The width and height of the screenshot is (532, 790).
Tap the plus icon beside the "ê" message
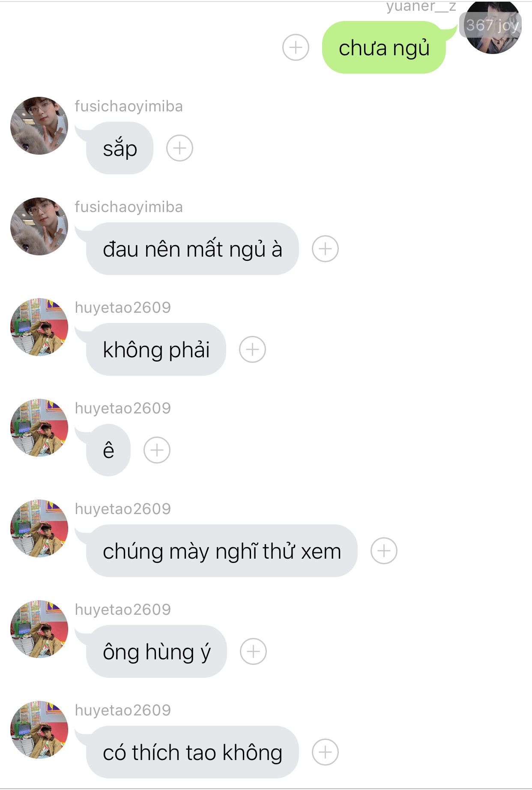coord(157,450)
